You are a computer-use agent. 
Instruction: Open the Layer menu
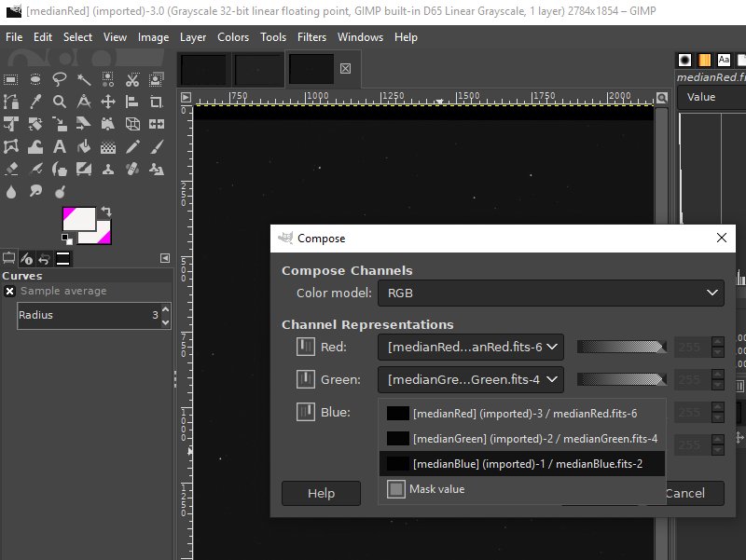pyautogui.click(x=193, y=37)
